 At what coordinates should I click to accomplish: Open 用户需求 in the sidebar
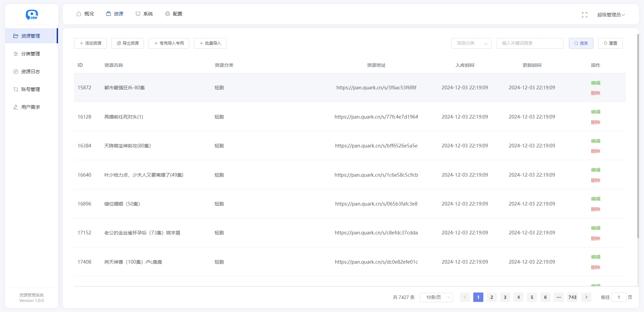[31, 107]
